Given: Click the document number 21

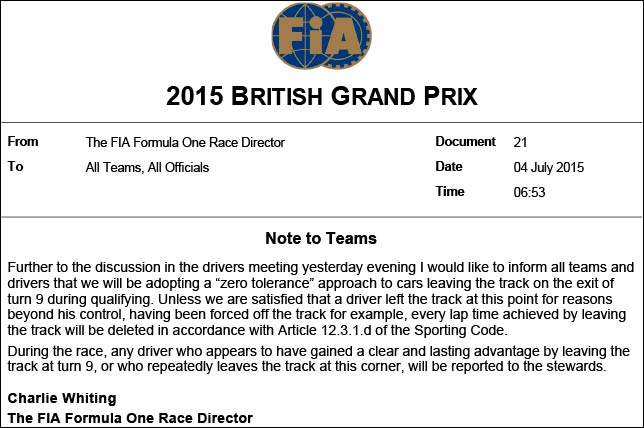Looking at the screenshot, I should [x=520, y=143].
